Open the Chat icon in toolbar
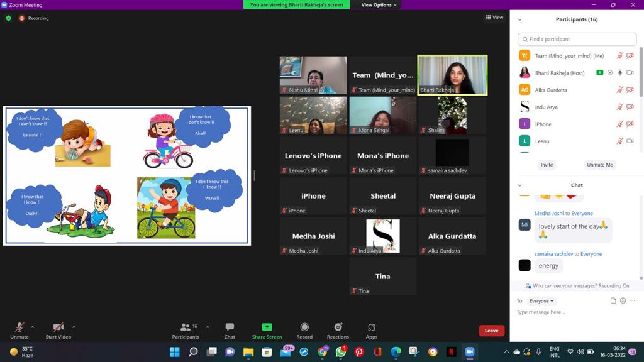 (230, 330)
